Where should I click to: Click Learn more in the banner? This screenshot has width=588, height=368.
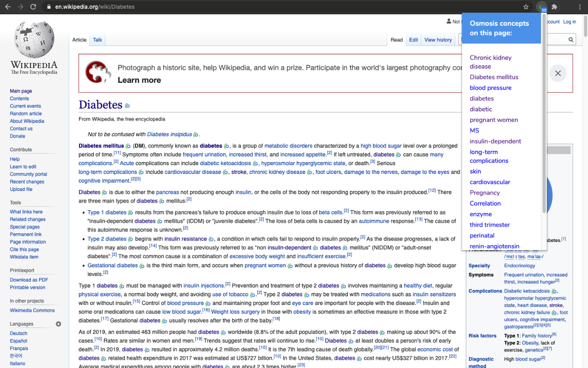(x=139, y=80)
